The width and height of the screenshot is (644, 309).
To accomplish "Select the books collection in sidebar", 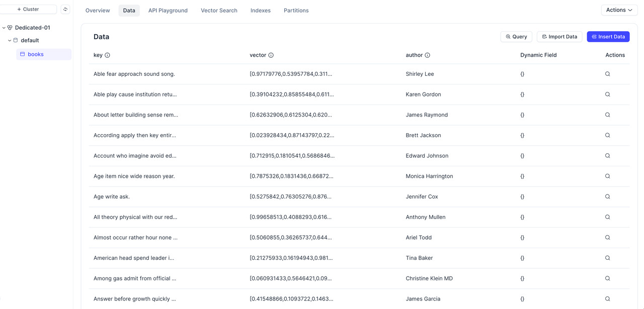I will 36,54.
